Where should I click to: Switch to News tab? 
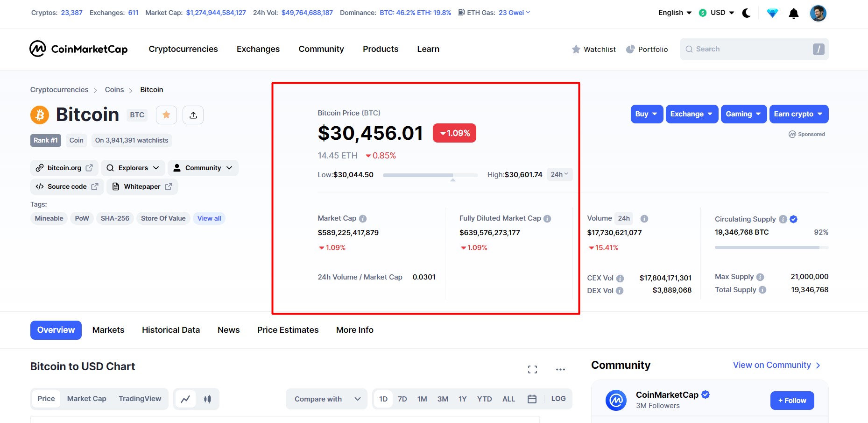tap(228, 330)
